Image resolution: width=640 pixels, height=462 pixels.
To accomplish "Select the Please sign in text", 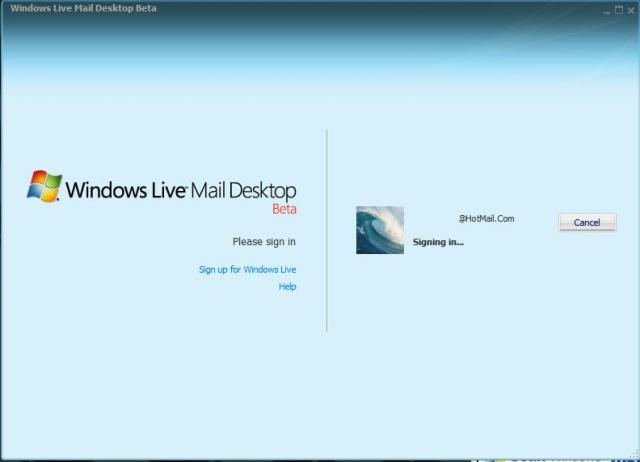I will (264, 242).
